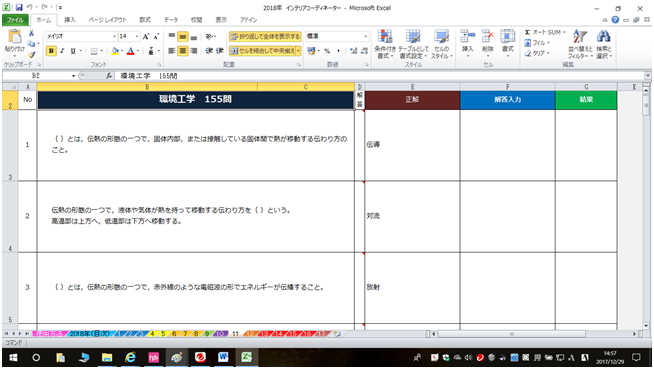Open the Page Layout ribbon tab

(107, 20)
